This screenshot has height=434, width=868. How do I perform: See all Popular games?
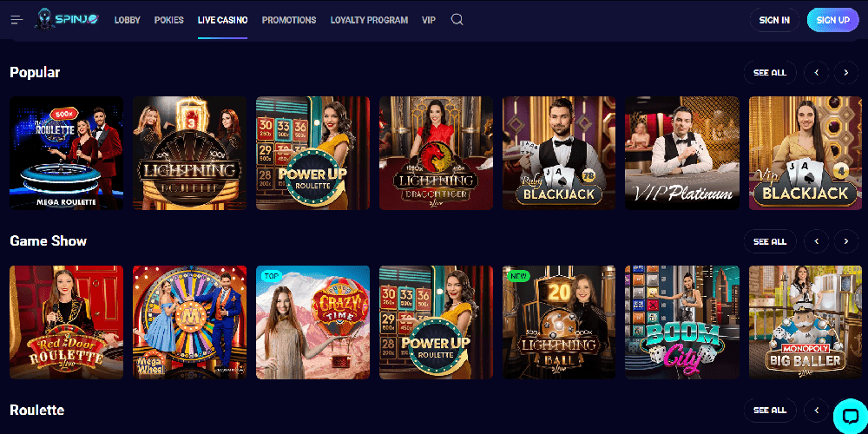coord(770,73)
